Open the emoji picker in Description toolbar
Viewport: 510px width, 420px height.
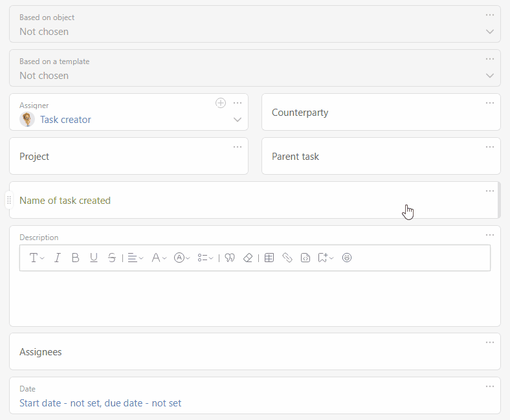tap(347, 258)
